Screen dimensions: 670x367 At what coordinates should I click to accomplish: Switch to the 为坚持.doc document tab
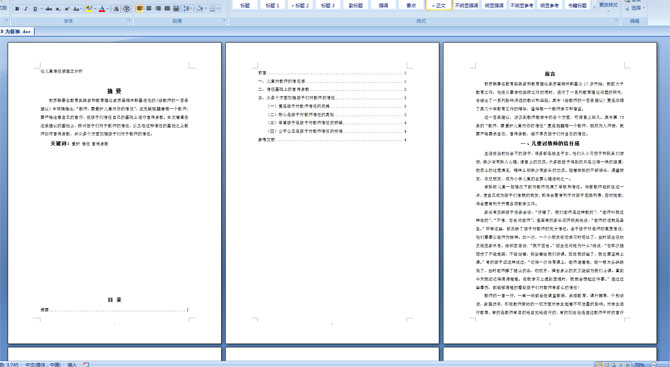pyautogui.click(x=16, y=32)
